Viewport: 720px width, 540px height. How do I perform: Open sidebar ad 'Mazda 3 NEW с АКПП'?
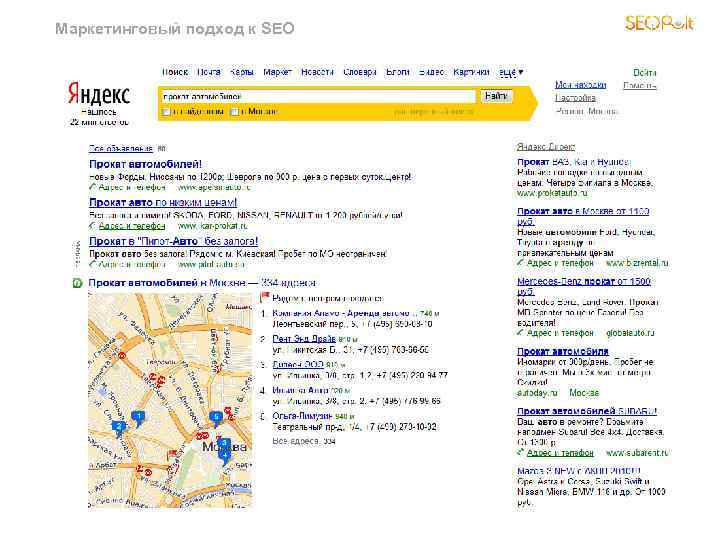(579, 471)
